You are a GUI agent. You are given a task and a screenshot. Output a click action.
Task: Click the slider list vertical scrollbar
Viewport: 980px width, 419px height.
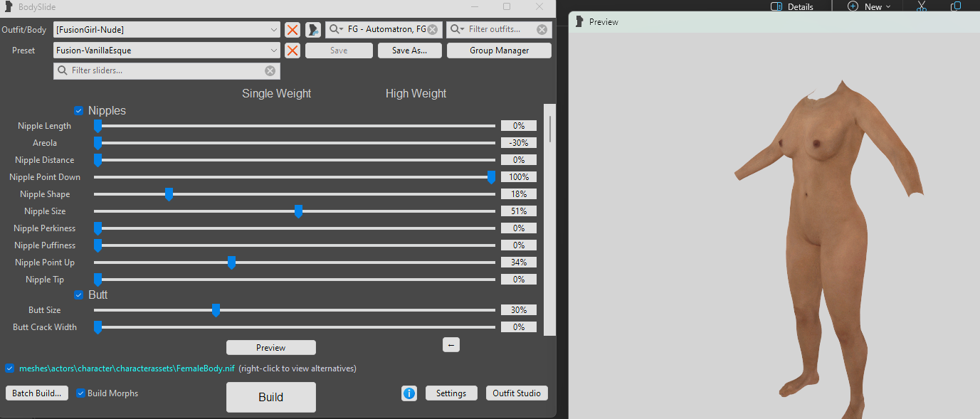click(x=550, y=220)
